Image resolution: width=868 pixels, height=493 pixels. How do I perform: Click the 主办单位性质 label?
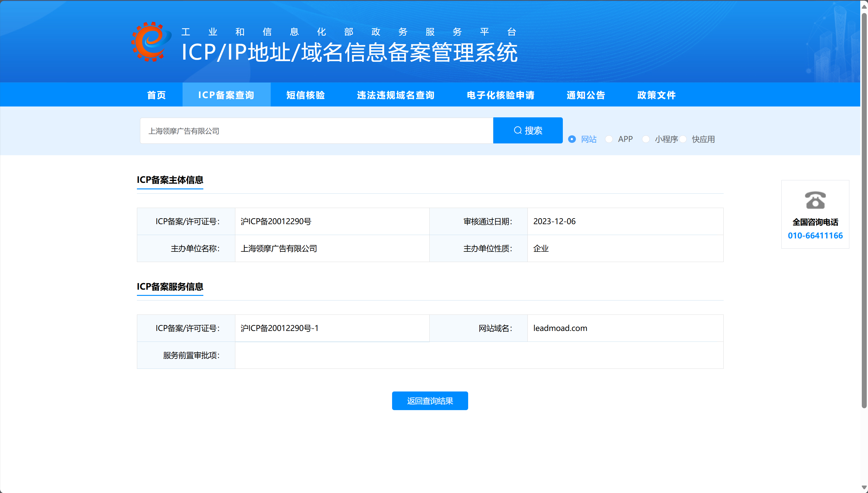(488, 249)
